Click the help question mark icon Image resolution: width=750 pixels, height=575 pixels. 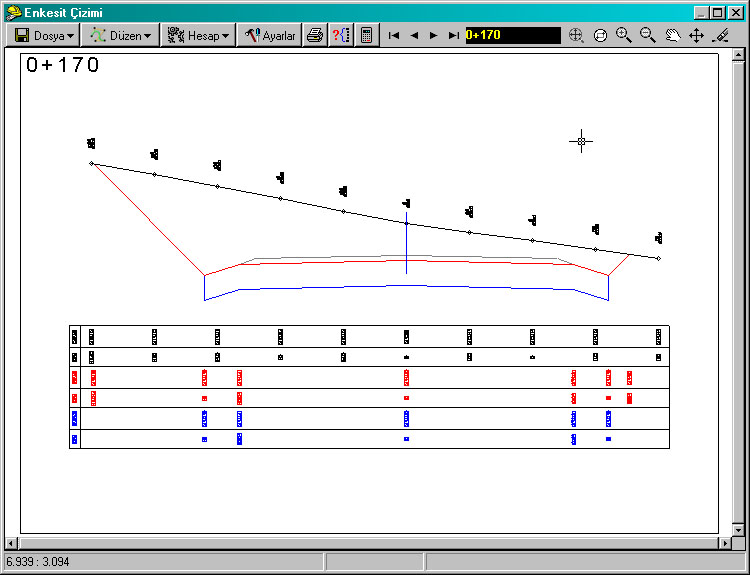pos(341,35)
